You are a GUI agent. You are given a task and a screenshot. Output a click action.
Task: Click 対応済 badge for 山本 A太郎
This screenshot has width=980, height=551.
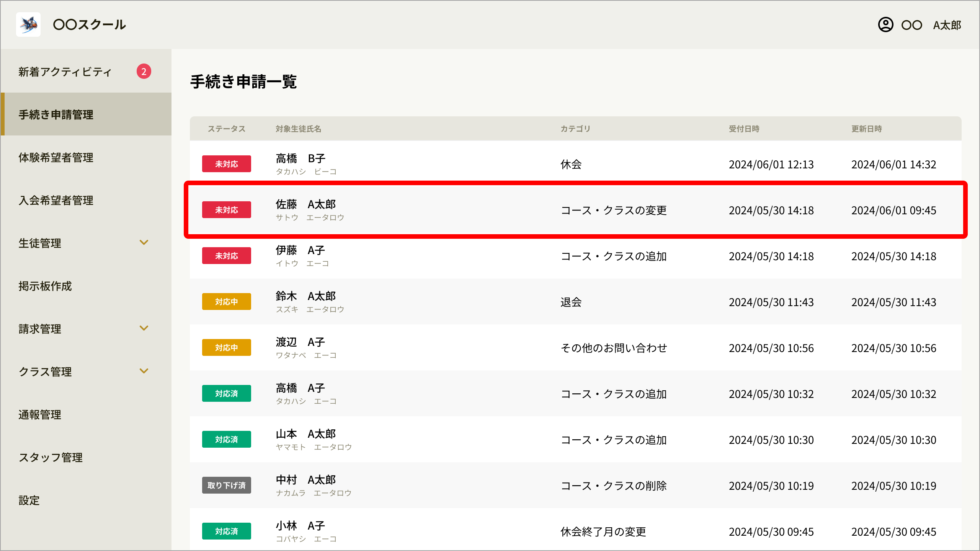click(x=227, y=439)
